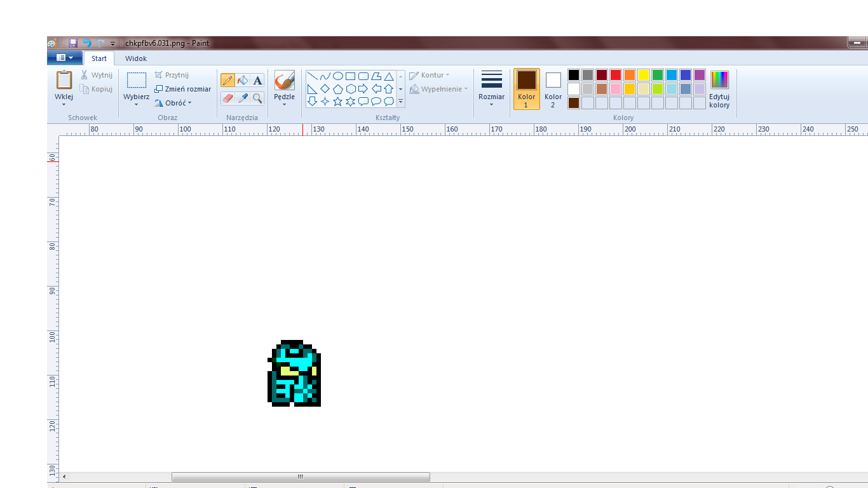The image size is (868, 488).
Task: Select the Text tool
Action: click(257, 80)
